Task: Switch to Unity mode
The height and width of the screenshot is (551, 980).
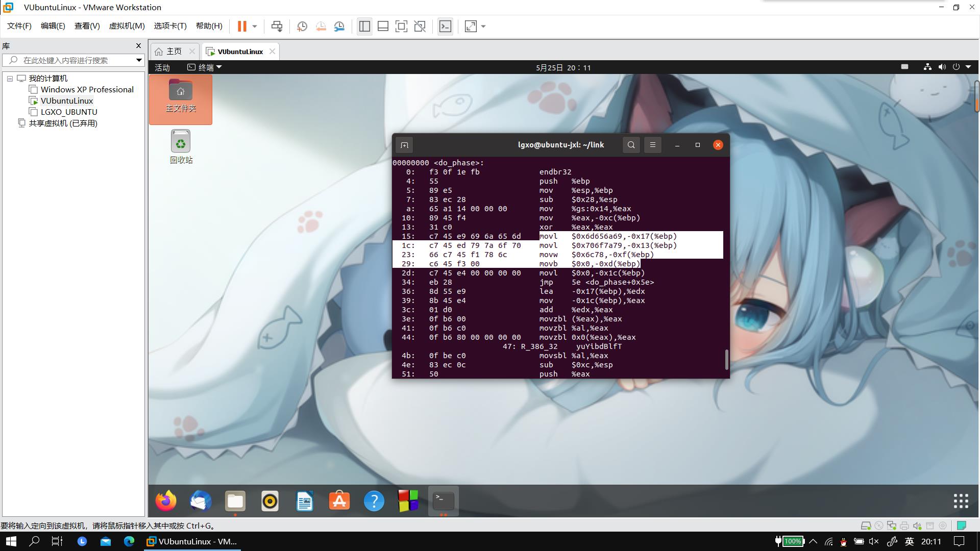Action: point(420,27)
